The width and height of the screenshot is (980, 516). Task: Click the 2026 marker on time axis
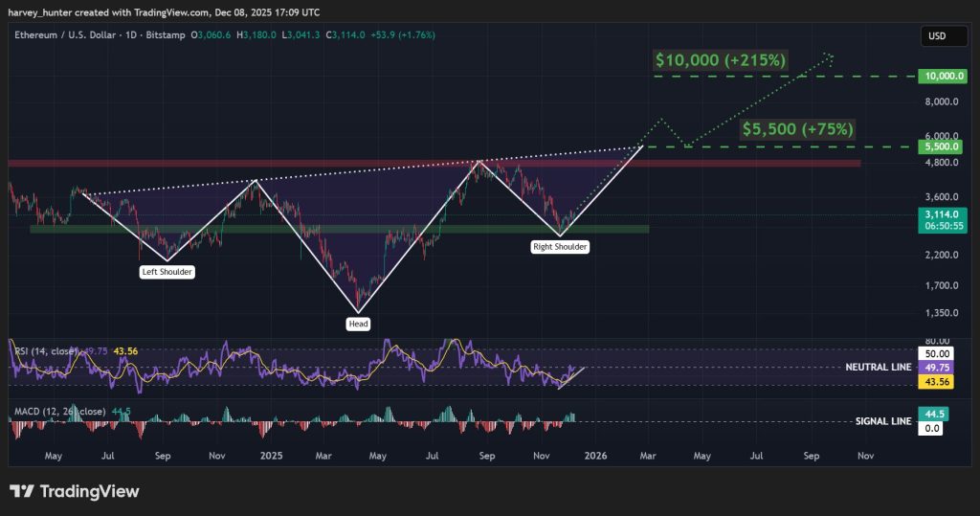[595, 457]
